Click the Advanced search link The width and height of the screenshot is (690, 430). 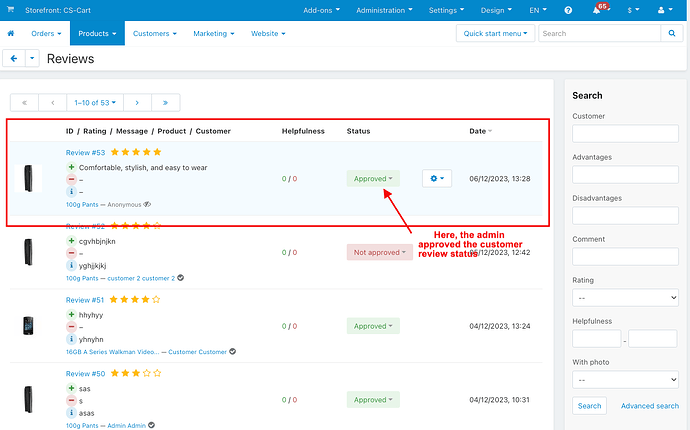pos(649,406)
